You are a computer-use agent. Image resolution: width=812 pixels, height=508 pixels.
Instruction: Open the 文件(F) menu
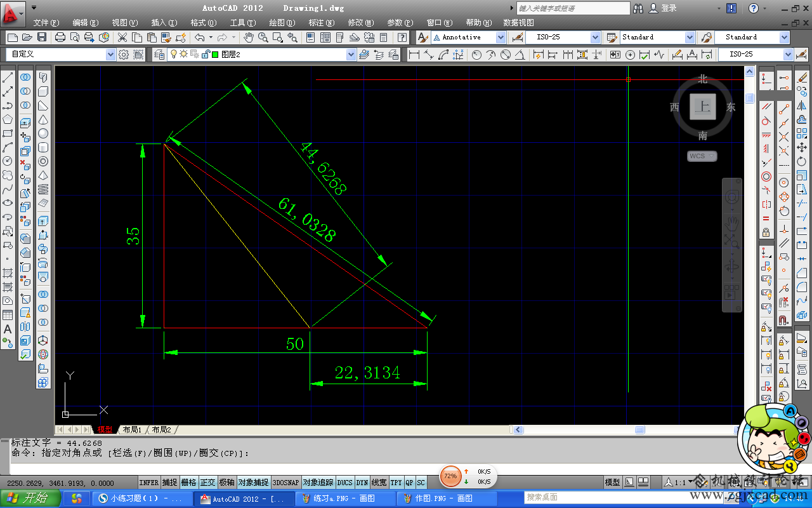click(x=46, y=23)
